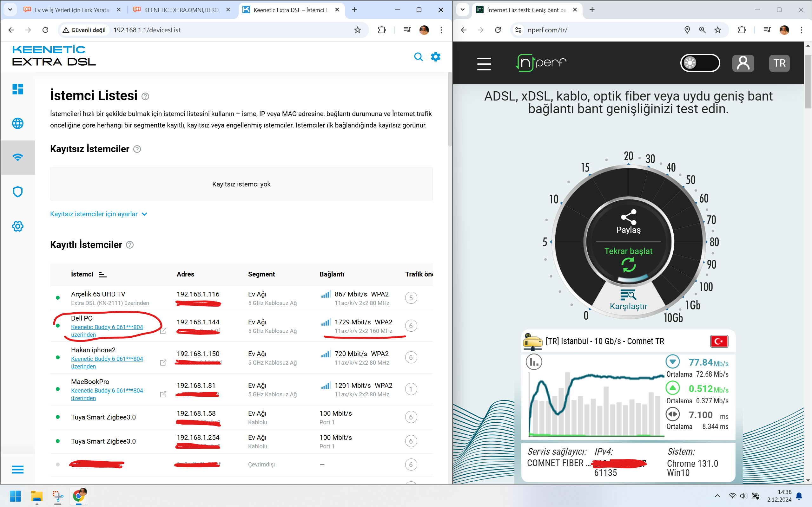
Task: Open TR language selector on nPerf
Action: (779, 63)
